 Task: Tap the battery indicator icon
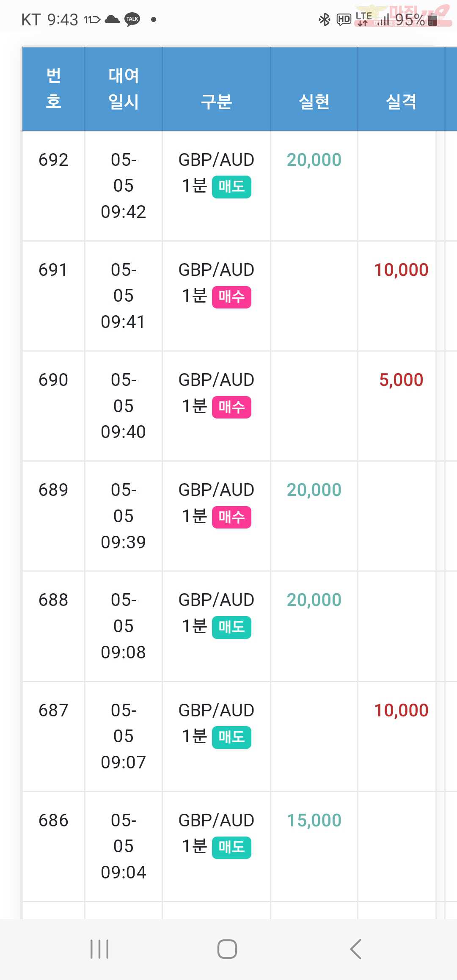(432, 19)
